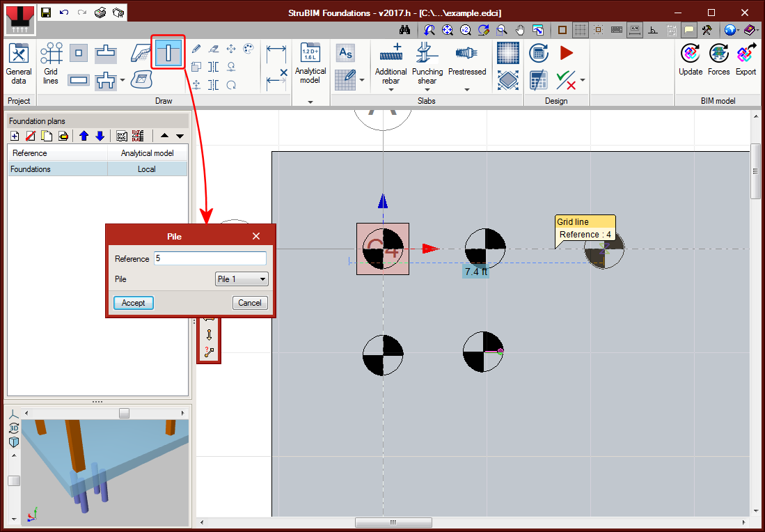The image size is (765, 532).
Task: Open the Pile type dropdown
Action: click(x=242, y=279)
